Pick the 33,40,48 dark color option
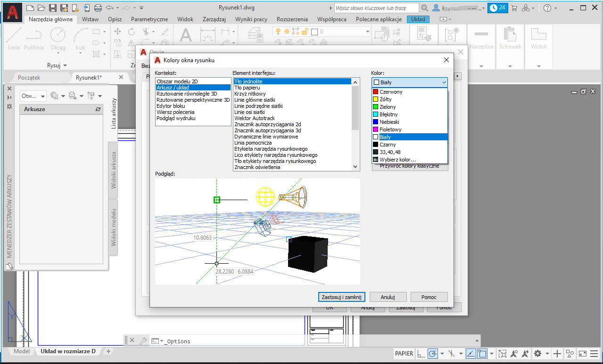 (x=409, y=152)
